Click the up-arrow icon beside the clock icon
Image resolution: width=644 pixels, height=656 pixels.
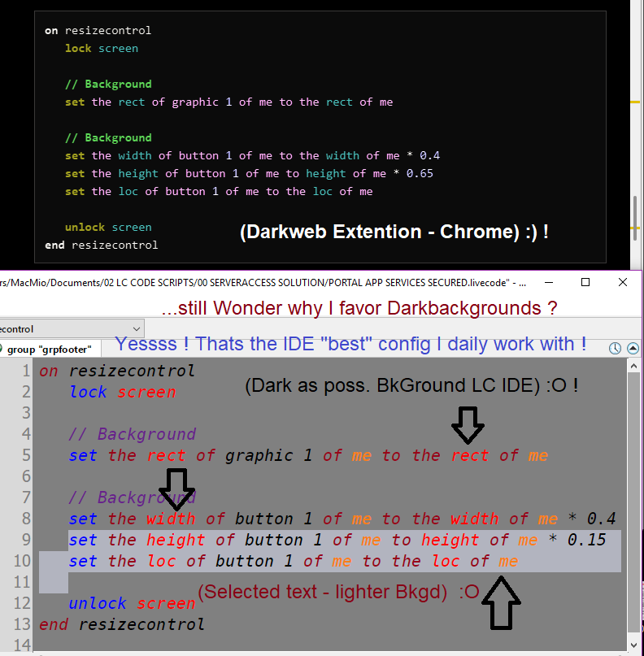(x=631, y=348)
